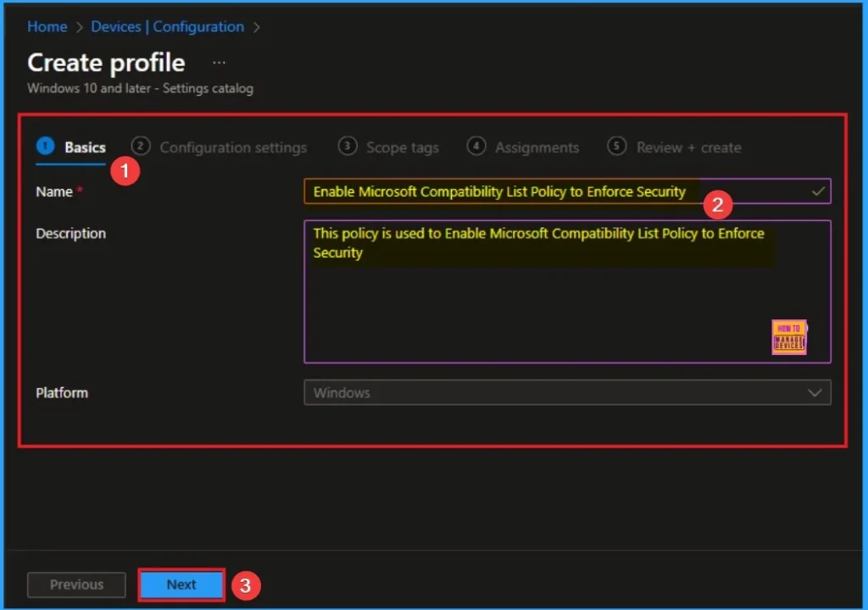This screenshot has height=610, width=868.
Task: Click the step 2 circle icon for Configuration settings
Action: [141, 146]
